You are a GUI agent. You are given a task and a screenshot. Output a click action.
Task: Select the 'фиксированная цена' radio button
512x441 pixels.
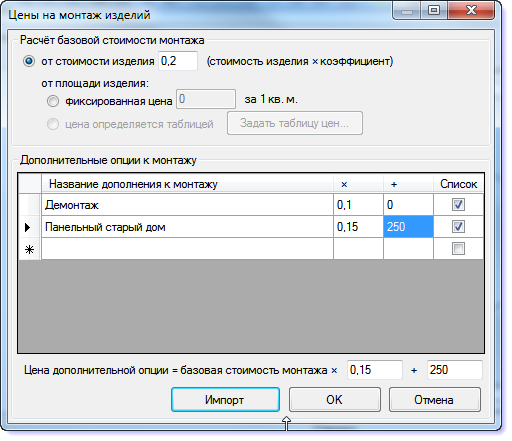(53, 101)
